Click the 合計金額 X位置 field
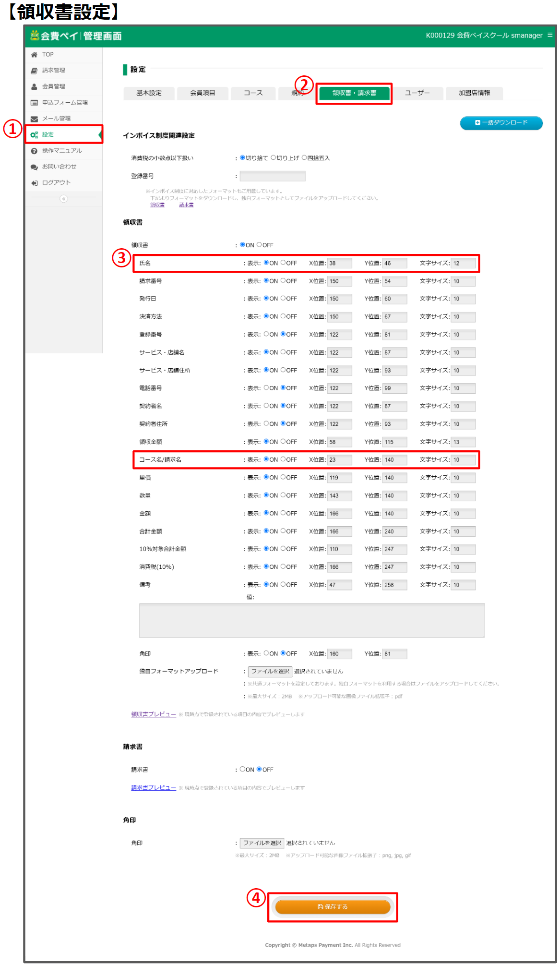Screen dimensions: 560x964 pyautogui.click(x=339, y=531)
